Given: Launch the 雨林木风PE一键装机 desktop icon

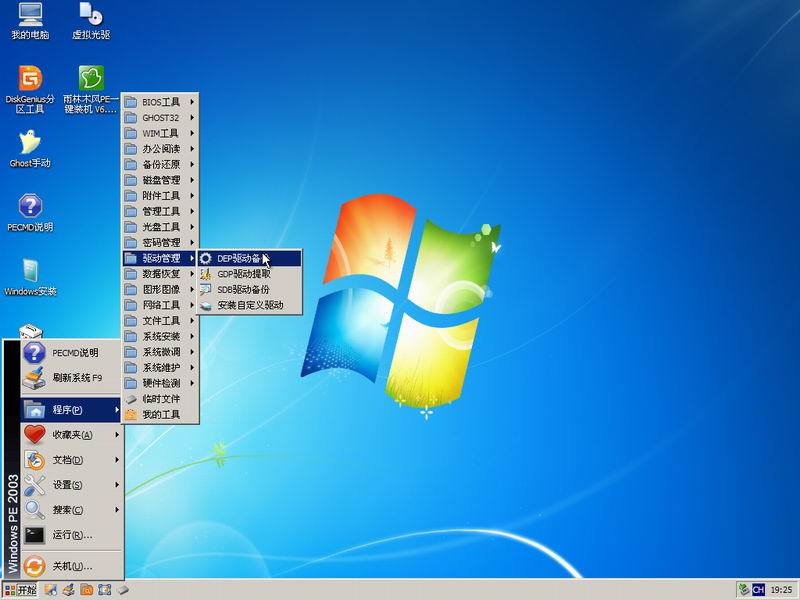Looking at the screenshot, I should [x=91, y=79].
